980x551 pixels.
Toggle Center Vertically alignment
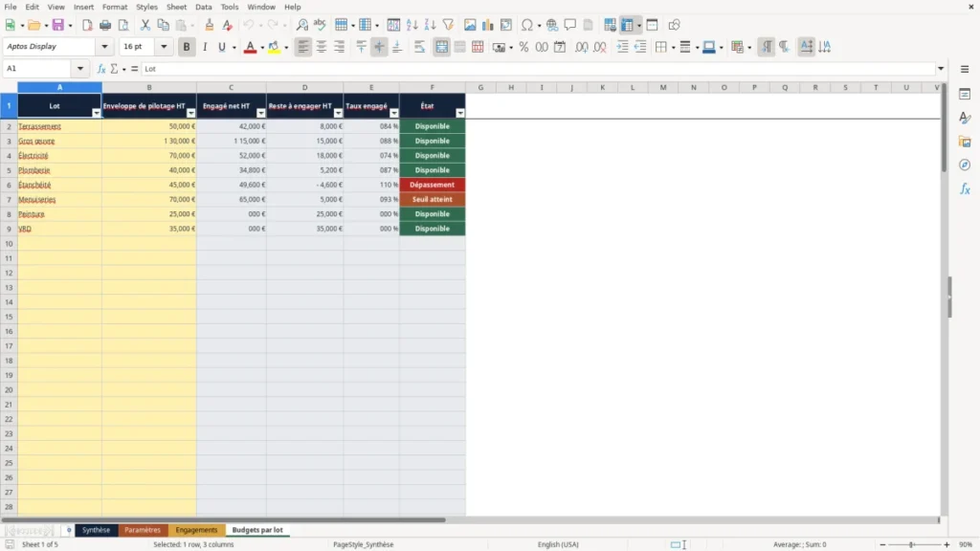(x=379, y=47)
